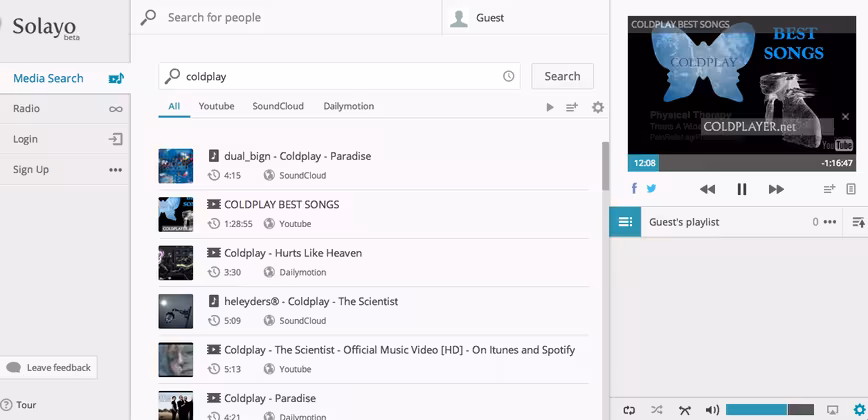
Task: Open track info page icon
Action: (851, 189)
